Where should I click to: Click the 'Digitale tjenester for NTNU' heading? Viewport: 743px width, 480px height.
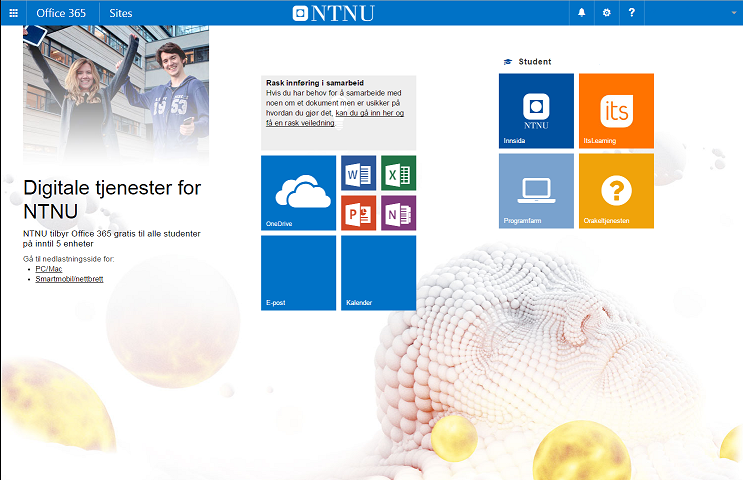click(x=112, y=199)
